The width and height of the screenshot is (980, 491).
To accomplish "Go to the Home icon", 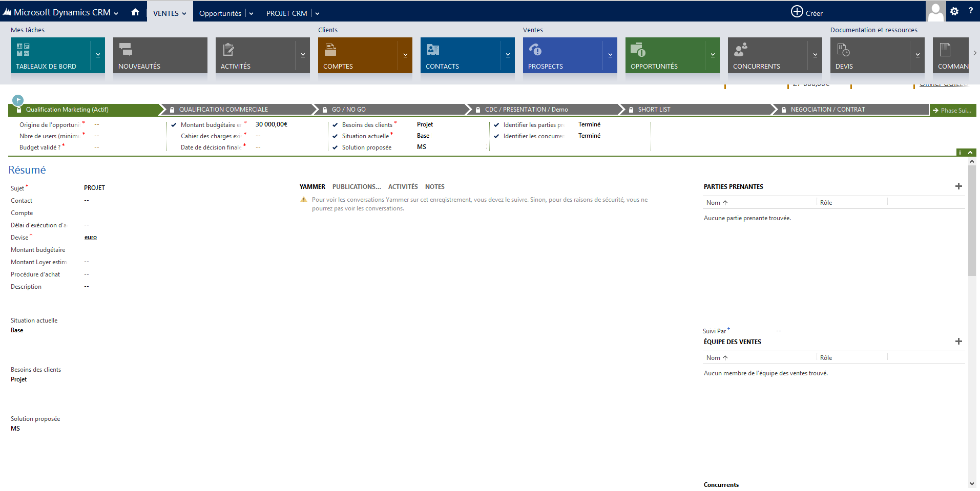I will point(135,12).
